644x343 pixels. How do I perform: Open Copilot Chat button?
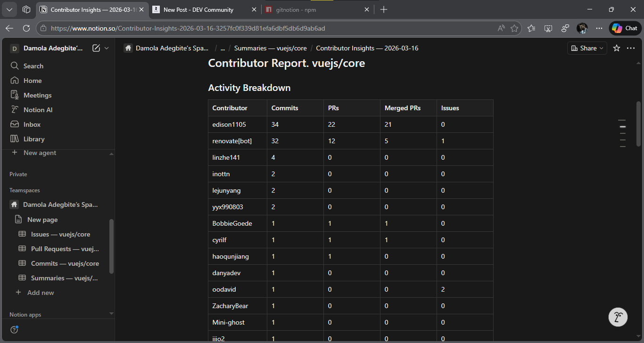(625, 28)
